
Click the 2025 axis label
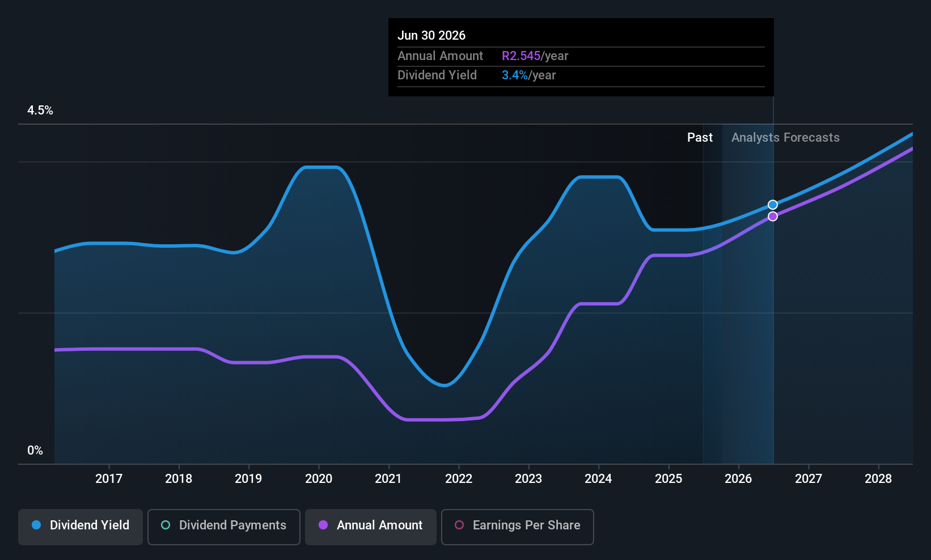668,479
